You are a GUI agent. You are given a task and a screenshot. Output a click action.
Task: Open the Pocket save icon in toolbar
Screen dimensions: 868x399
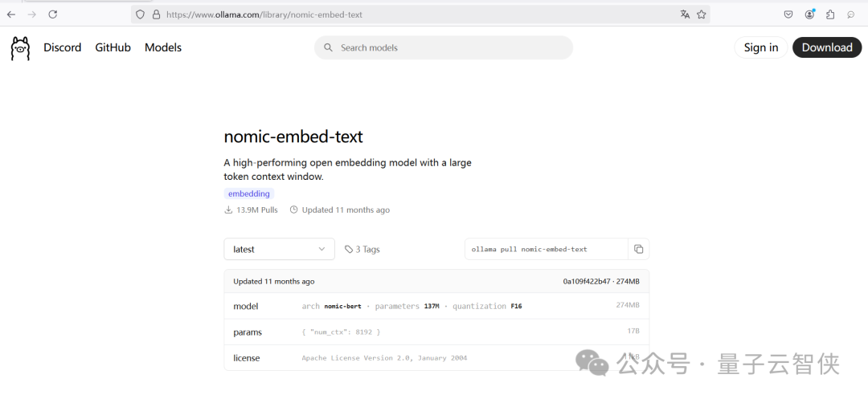point(788,14)
